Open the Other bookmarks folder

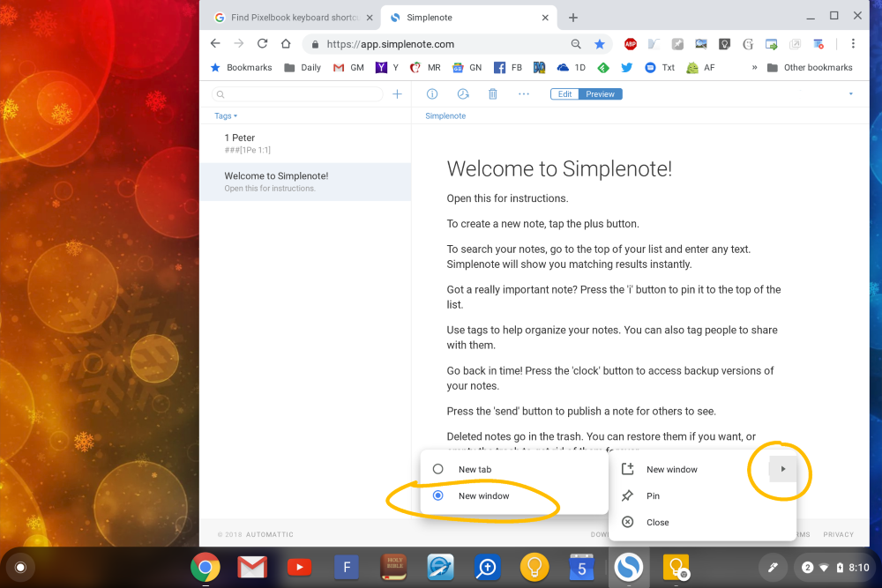810,68
